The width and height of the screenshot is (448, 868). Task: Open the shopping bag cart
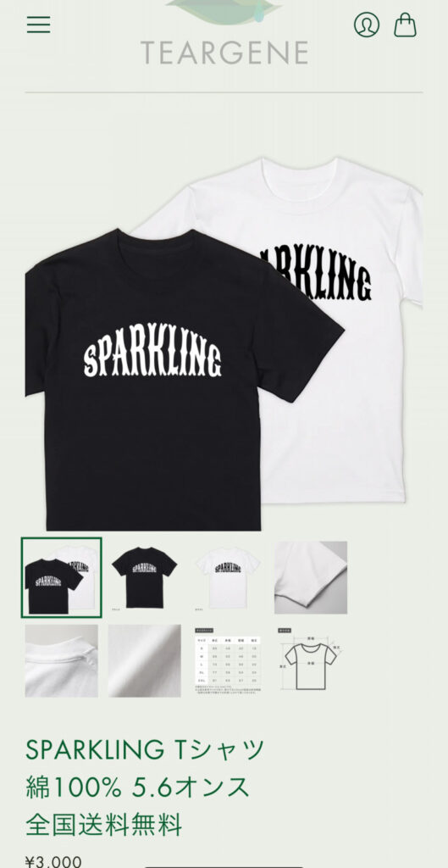(x=405, y=25)
